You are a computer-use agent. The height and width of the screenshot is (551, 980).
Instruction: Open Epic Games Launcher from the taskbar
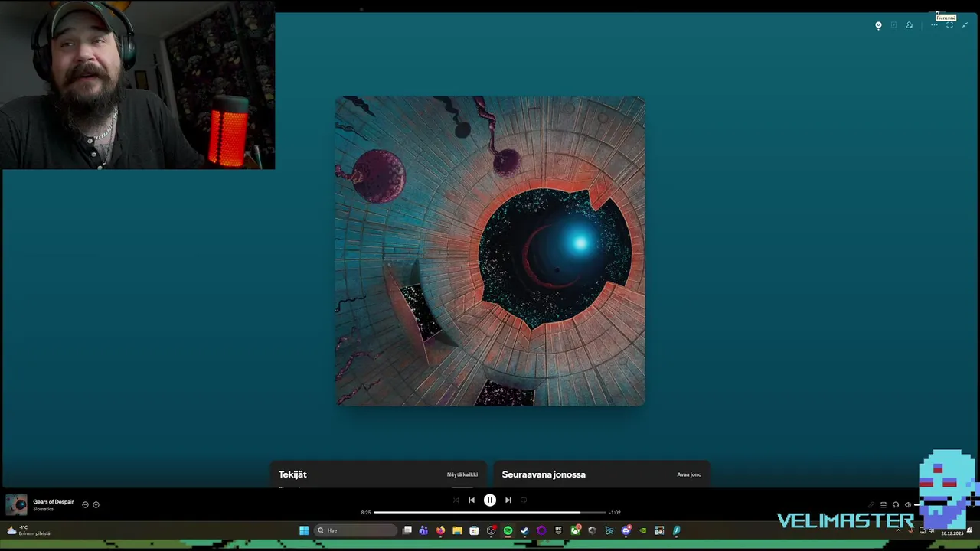558,530
